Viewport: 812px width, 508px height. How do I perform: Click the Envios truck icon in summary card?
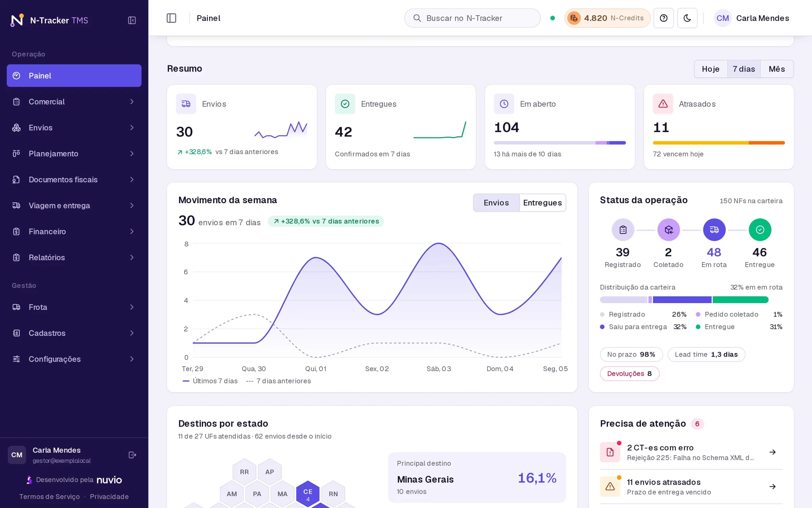[x=186, y=104]
